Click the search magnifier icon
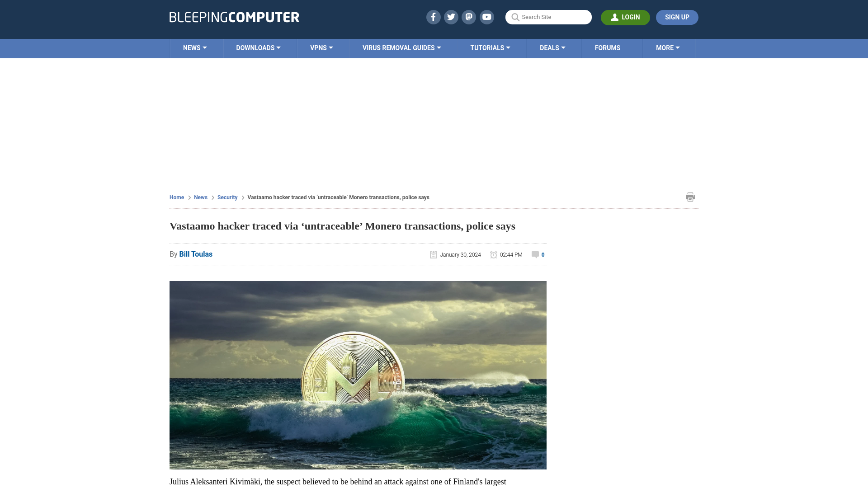868x488 pixels. 515,17
